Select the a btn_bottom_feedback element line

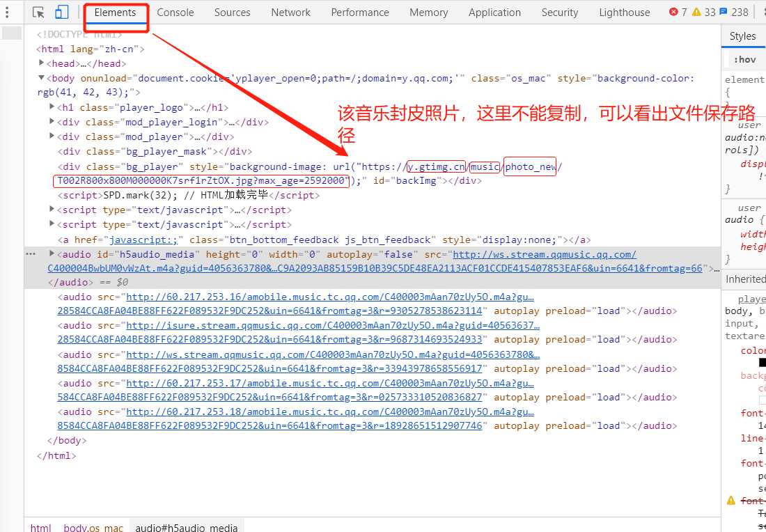point(324,240)
